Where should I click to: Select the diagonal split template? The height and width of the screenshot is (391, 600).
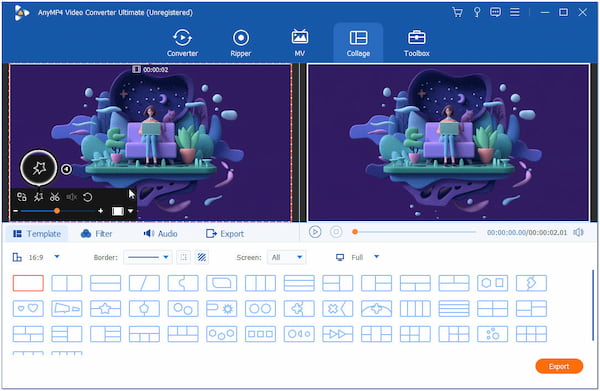[x=144, y=283]
